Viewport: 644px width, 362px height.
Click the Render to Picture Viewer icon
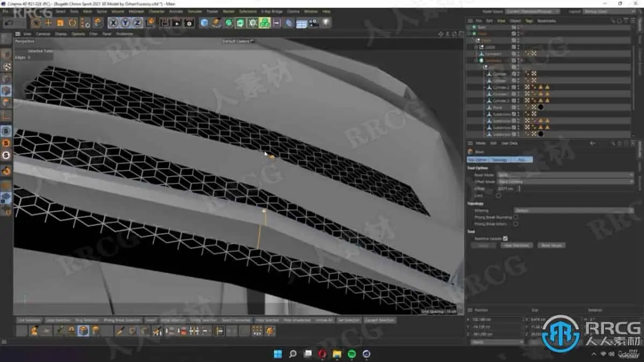tap(177, 23)
